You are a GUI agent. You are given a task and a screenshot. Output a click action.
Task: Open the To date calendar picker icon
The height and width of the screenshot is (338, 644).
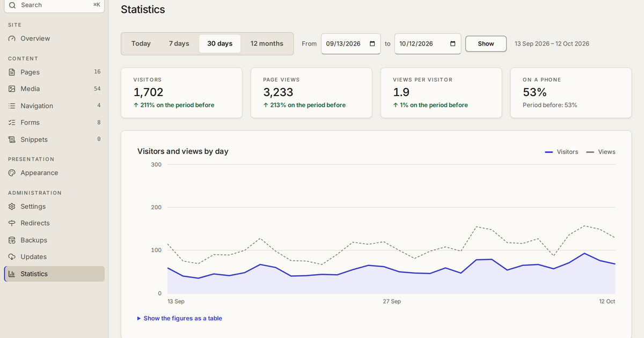click(452, 43)
